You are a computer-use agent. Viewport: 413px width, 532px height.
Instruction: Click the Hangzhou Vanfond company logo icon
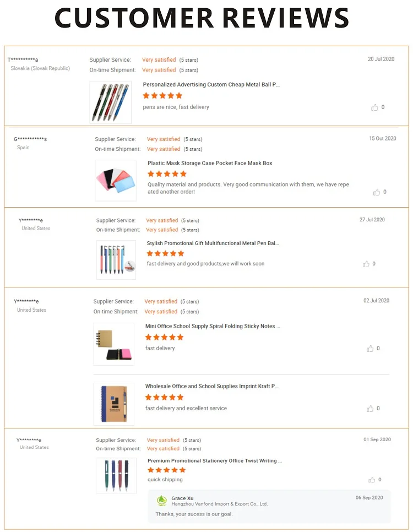[161, 501]
